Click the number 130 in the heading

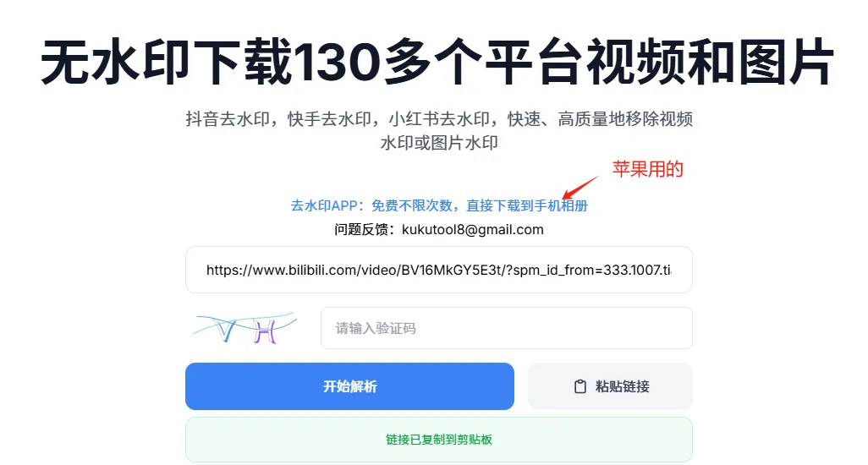(337, 62)
